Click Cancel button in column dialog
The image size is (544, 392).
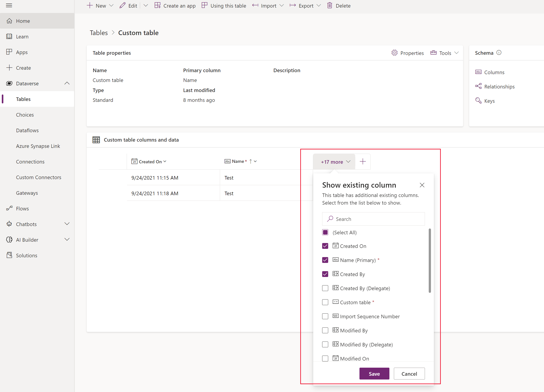(409, 373)
